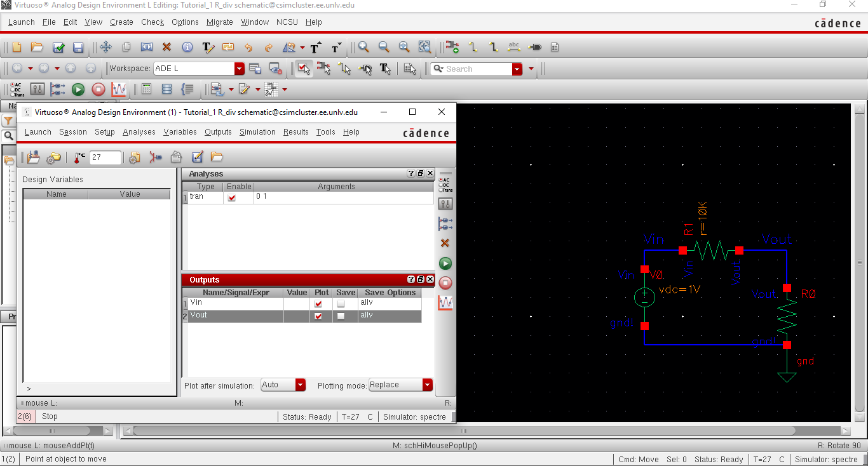The width and height of the screenshot is (868, 466).
Task: Open the Migrate menu in schematic editor
Action: [x=220, y=22]
